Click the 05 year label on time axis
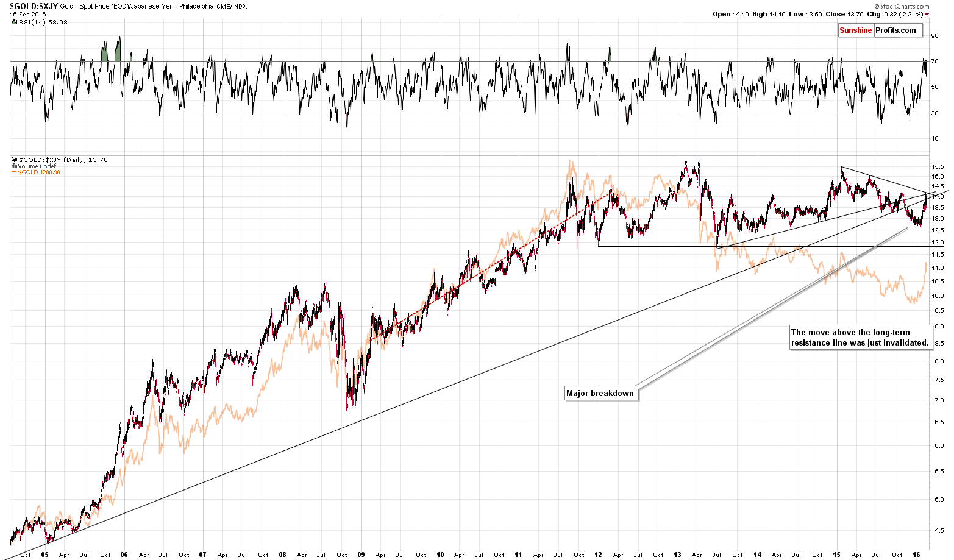Viewport: 954px width, 560px height. coord(44,555)
